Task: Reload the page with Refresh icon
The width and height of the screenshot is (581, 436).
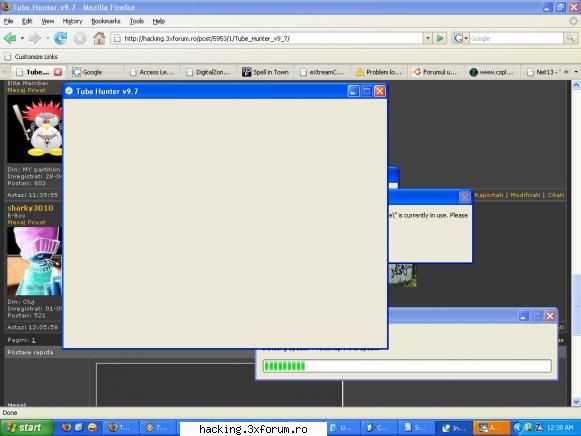Action: pos(60,38)
